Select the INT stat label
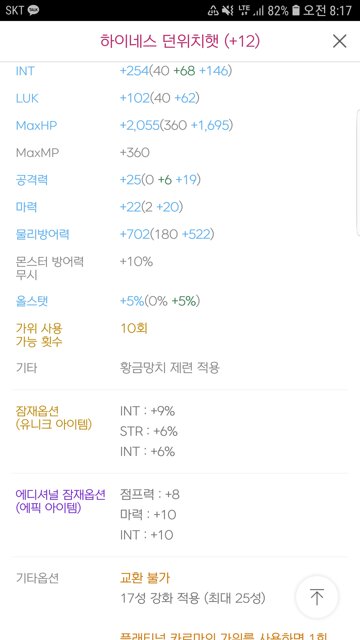 coord(25,71)
